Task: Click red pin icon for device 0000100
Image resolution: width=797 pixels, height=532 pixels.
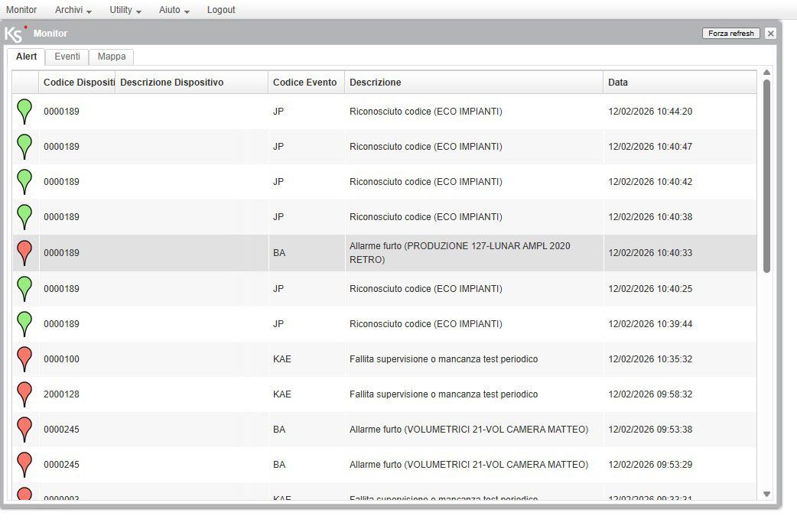Action: point(24,357)
